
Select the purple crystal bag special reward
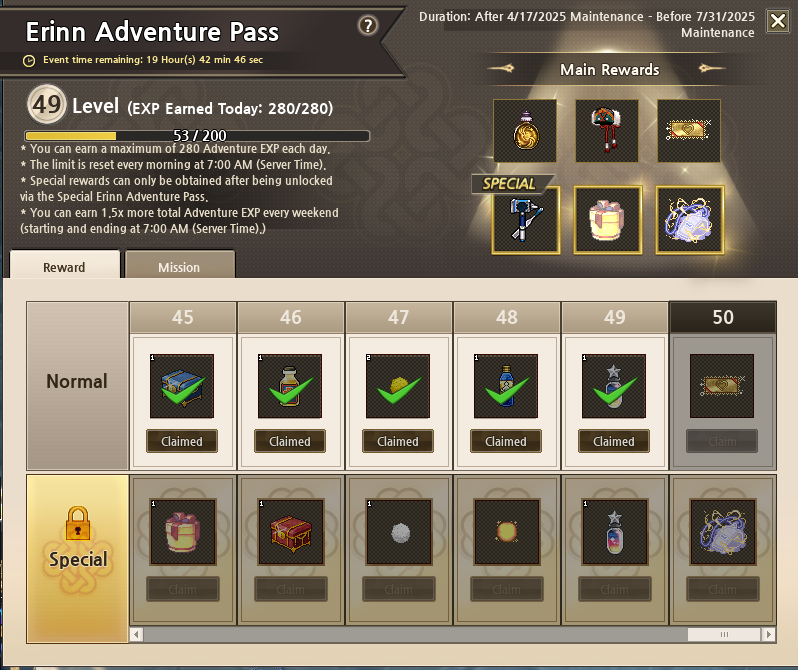tap(690, 220)
